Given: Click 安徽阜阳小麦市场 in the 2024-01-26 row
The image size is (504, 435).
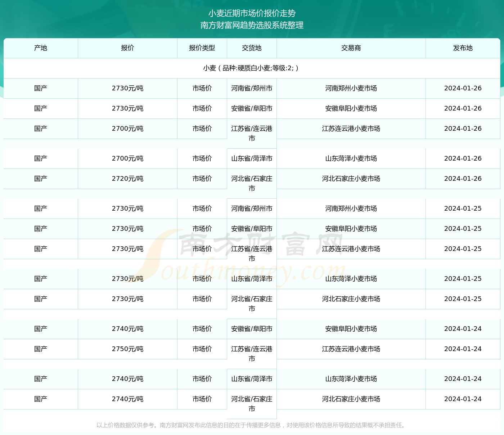Looking at the screenshot, I should (x=351, y=108).
